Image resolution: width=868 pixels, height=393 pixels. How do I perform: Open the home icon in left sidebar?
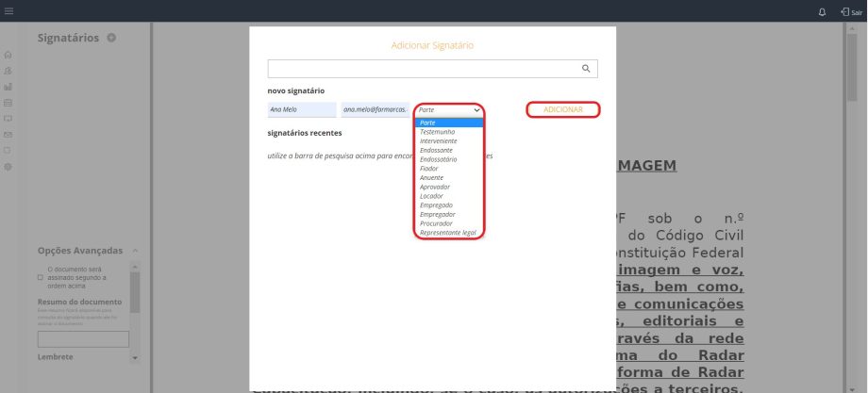point(8,56)
